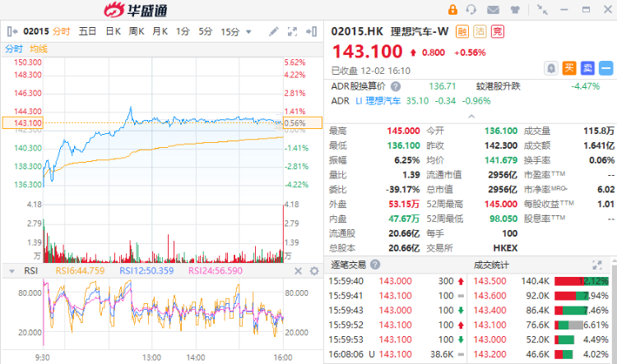
Task: Toggle the 分时 line legend
Action: coord(14,48)
